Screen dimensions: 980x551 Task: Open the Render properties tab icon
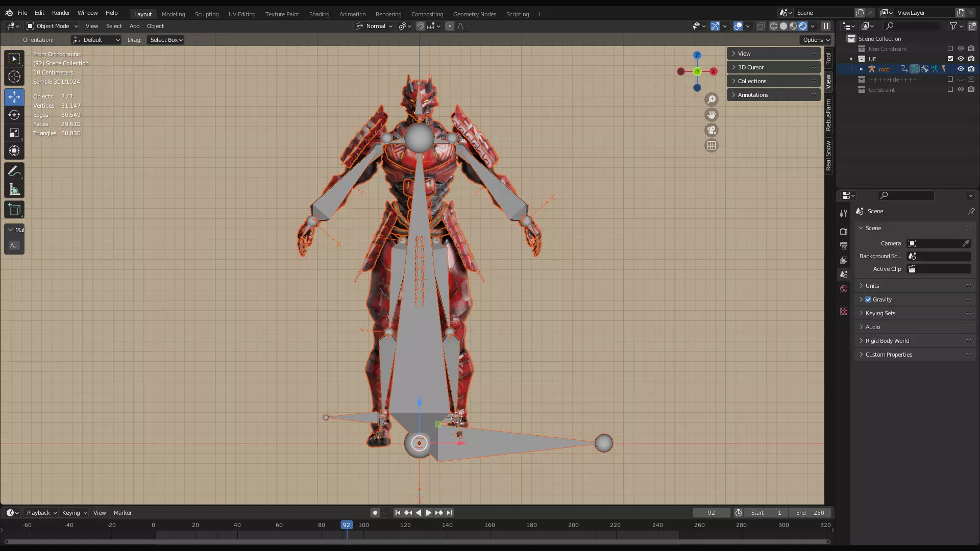pyautogui.click(x=844, y=232)
